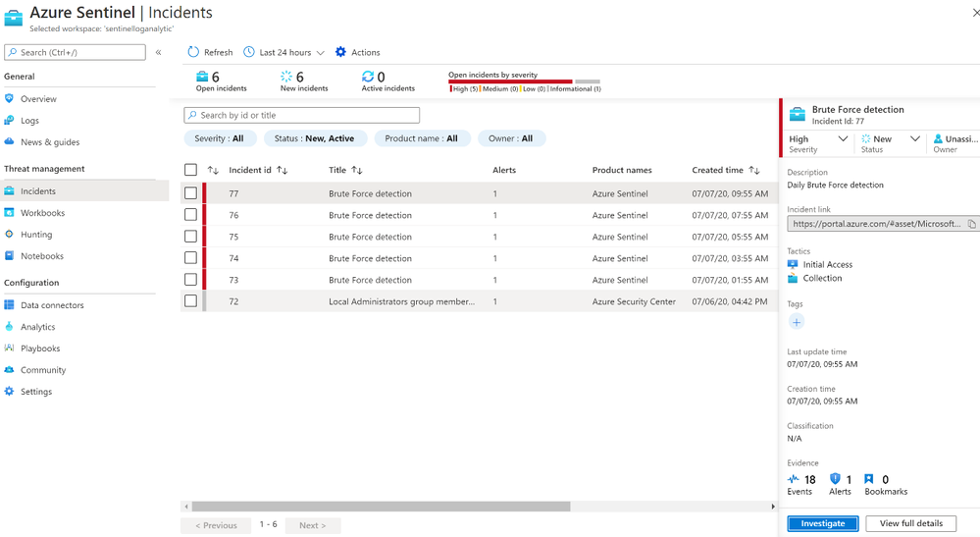Click the Alerts shield icon in Evidence
The height and width of the screenshot is (537, 980).
pos(835,479)
